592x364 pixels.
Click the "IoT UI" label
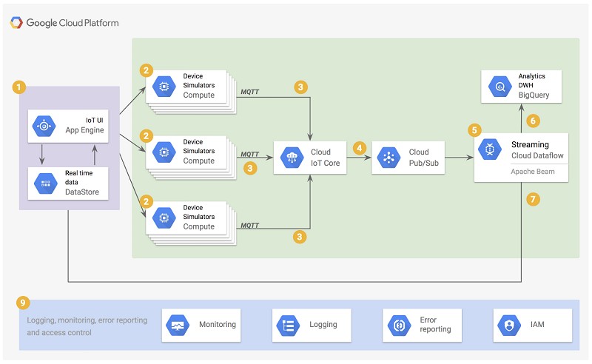95,120
